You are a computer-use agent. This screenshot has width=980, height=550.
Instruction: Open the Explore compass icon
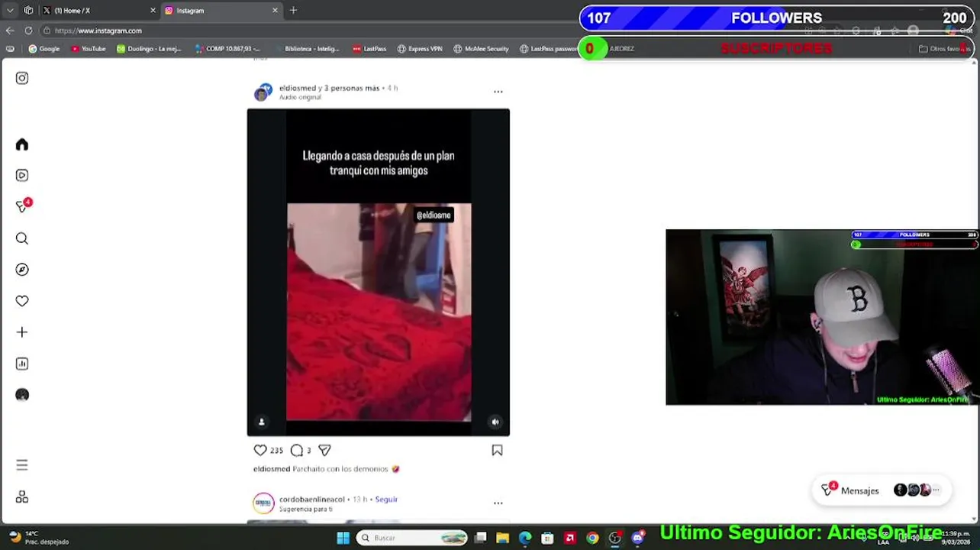click(x=22, y=270)
